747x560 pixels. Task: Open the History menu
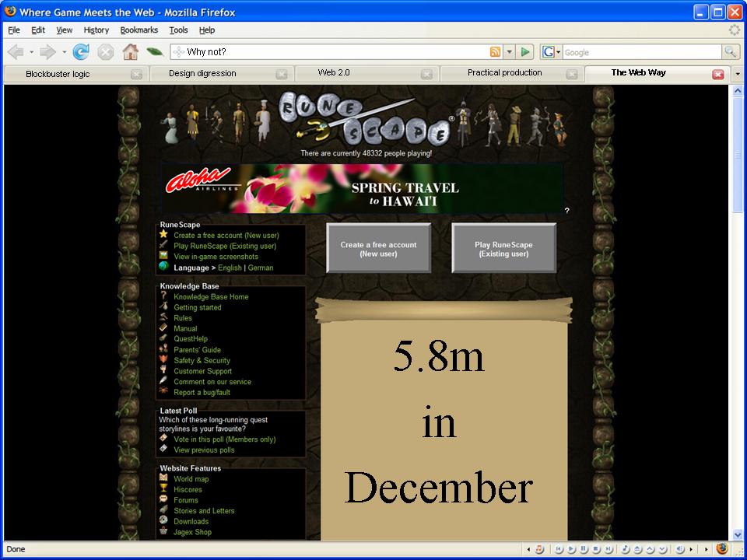[96, 30]
